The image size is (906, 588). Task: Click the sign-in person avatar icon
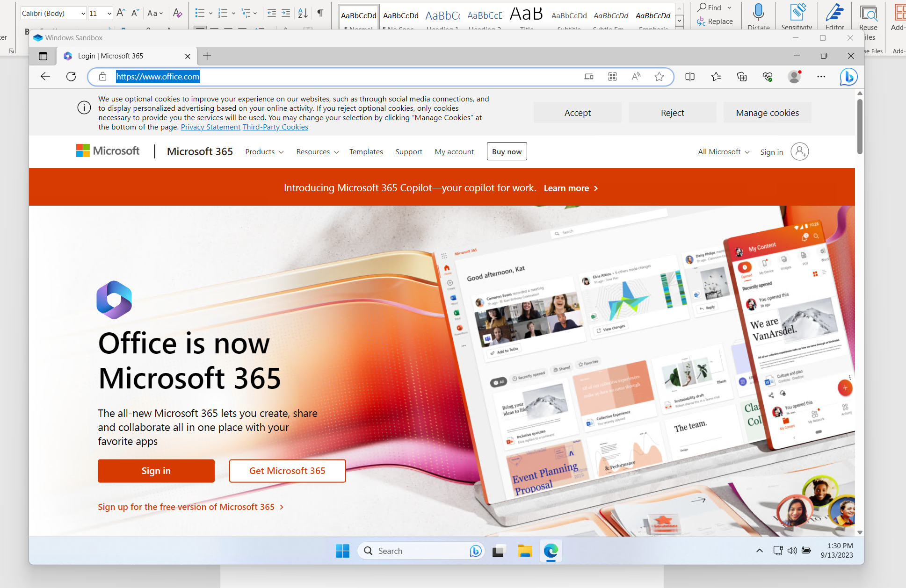click(800, 151)
